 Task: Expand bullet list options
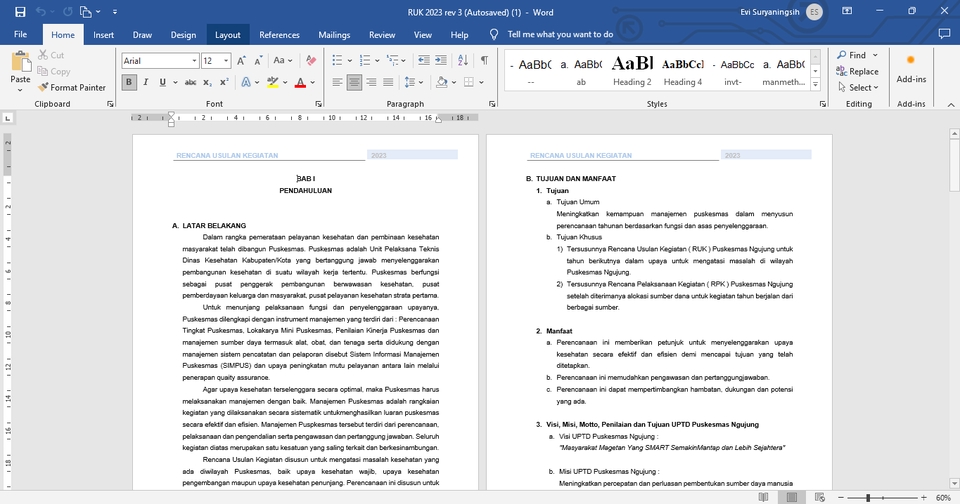[350, 61]
